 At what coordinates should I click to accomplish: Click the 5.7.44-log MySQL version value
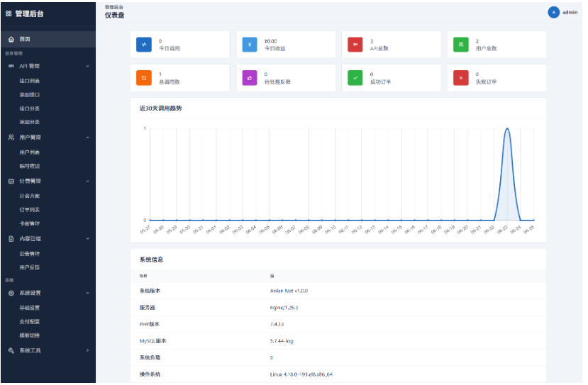point(282,341)
